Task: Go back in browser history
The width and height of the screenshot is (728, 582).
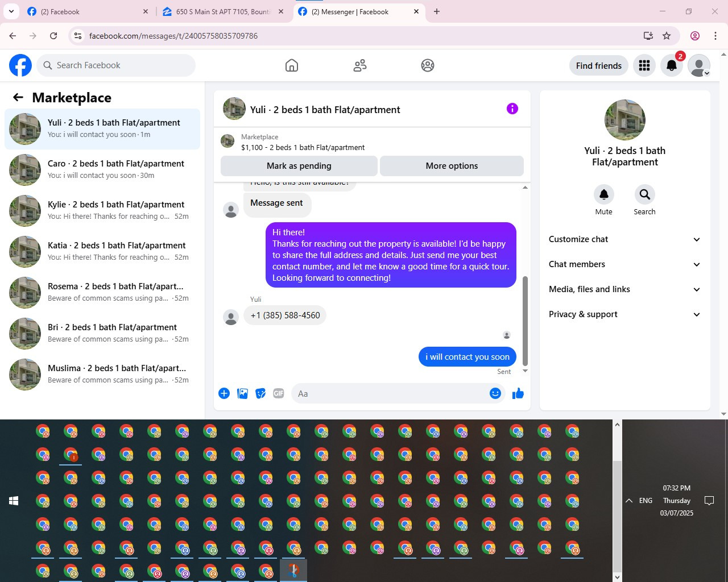Action: tap(13, 36)
